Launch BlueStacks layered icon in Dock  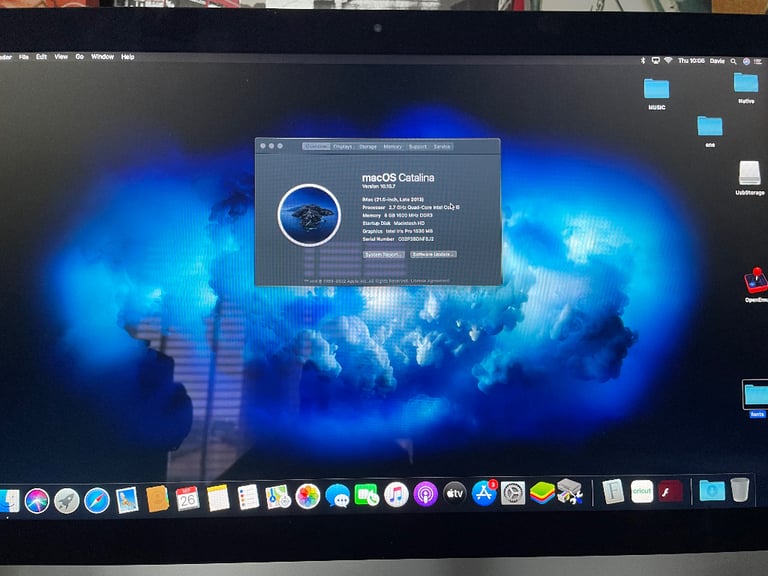click(542, 492)
